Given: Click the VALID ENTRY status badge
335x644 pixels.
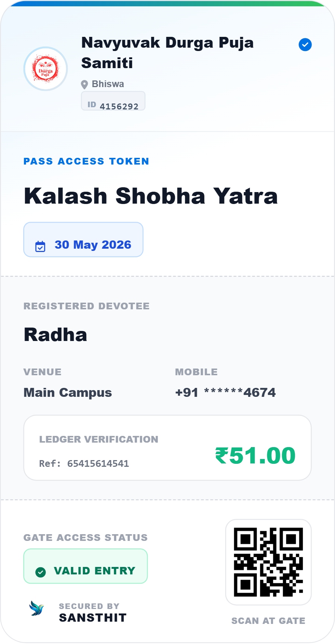Looking at the screenshot, I should [x=86, y=566].
